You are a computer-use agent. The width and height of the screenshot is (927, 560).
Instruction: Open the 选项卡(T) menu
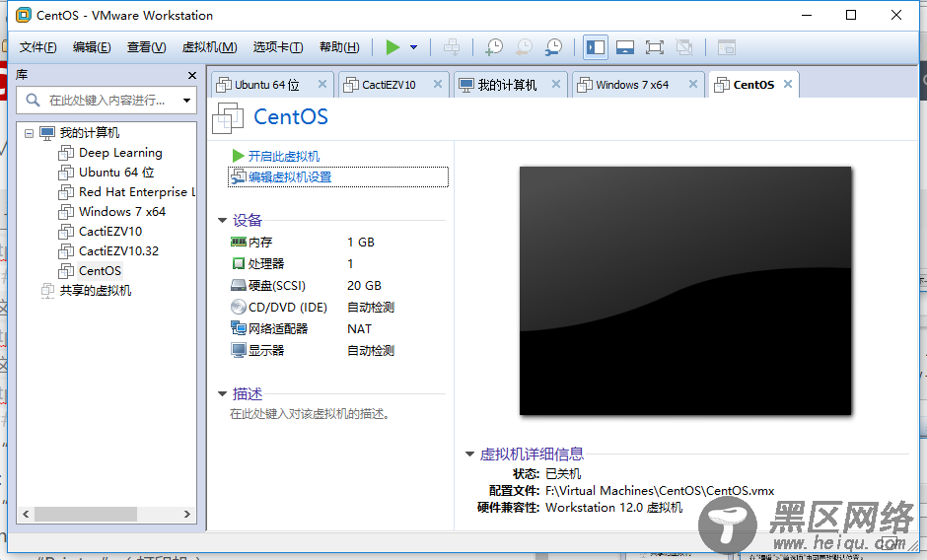click(x=278, y=47)
